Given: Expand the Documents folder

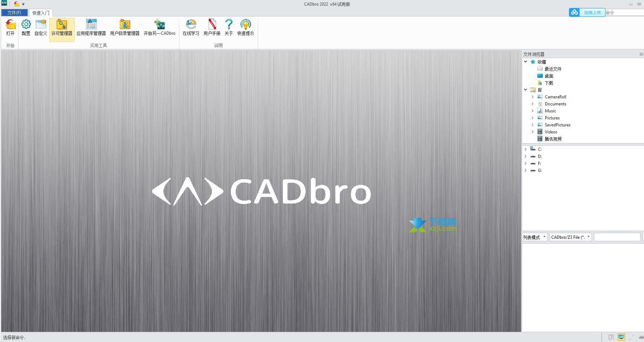Looking at the screenshot, I should click(533, 104).
